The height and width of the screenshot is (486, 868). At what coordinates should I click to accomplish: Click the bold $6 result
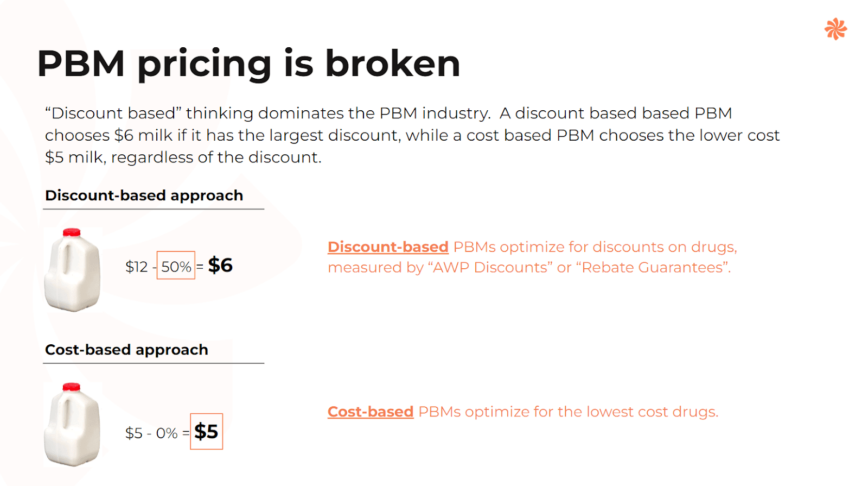point(220,265)
